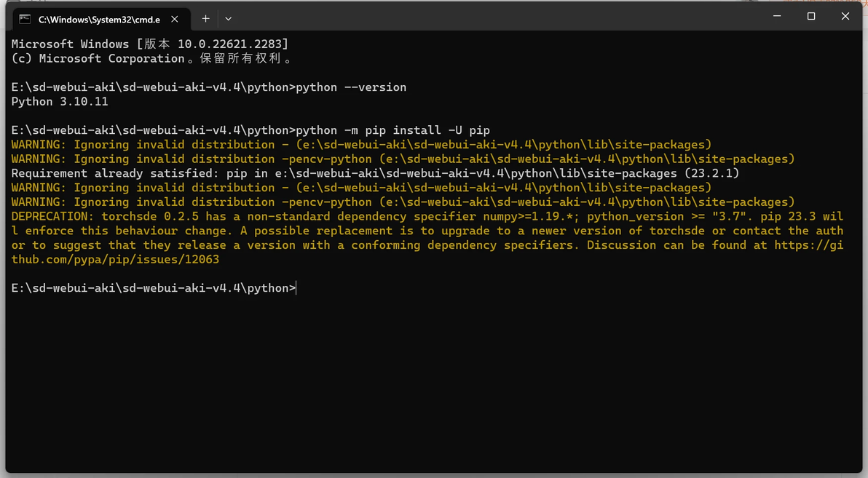
Task: Click the last "-pencv-python" warning line
Action: [403, 202]
